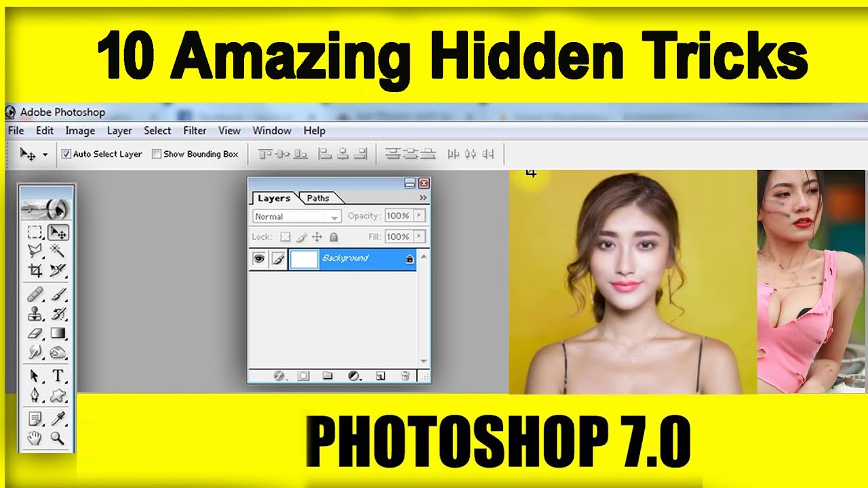Image resolution: width=868 pixels, height=488 pixels.
Task: Select the History Brush tool
Action: pyautogui.click(x=58, y=314)
